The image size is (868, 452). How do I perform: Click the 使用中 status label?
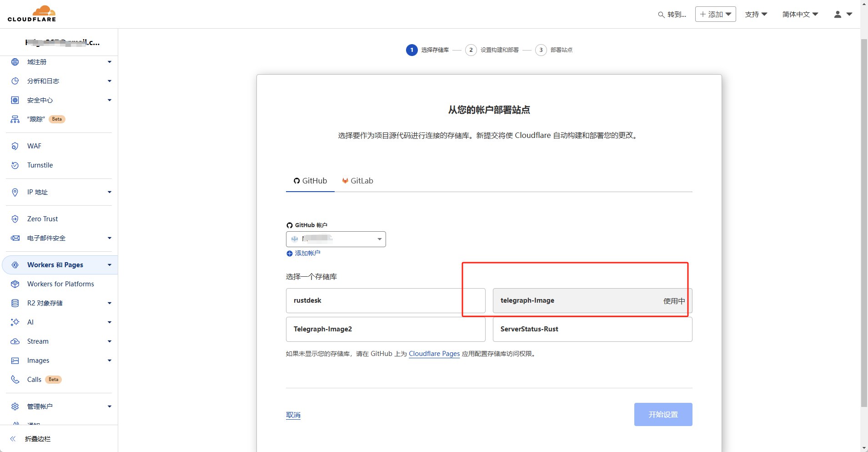tap(674, 301)
